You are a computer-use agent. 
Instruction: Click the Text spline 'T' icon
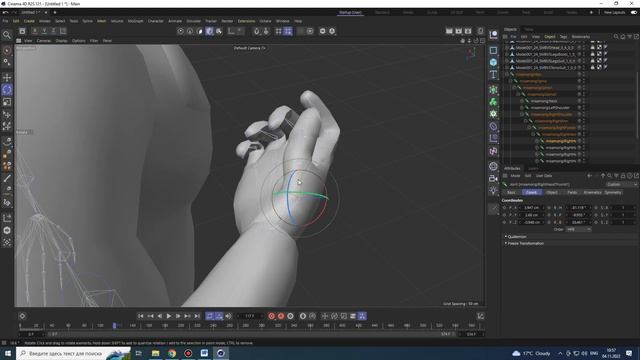point(493,74)
